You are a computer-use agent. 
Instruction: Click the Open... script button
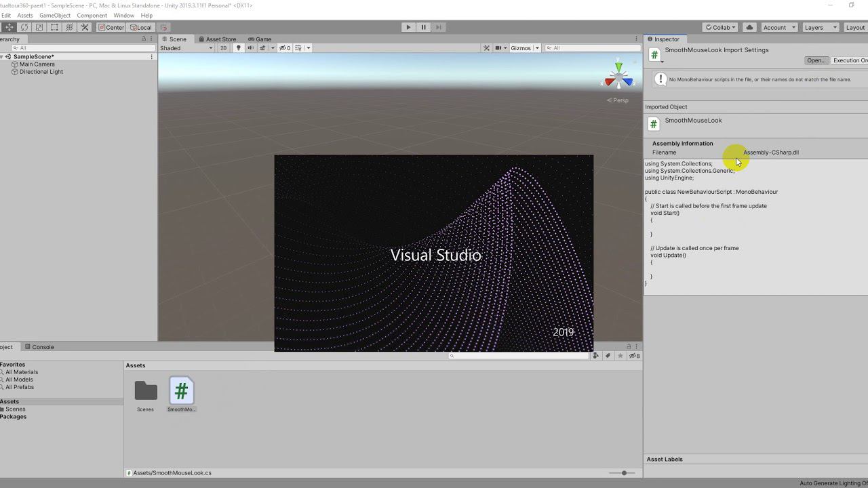click(816, 60)
